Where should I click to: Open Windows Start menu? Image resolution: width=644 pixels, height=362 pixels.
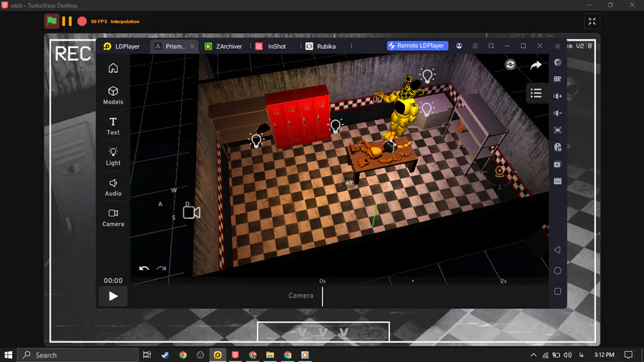[x=8, y=355]
